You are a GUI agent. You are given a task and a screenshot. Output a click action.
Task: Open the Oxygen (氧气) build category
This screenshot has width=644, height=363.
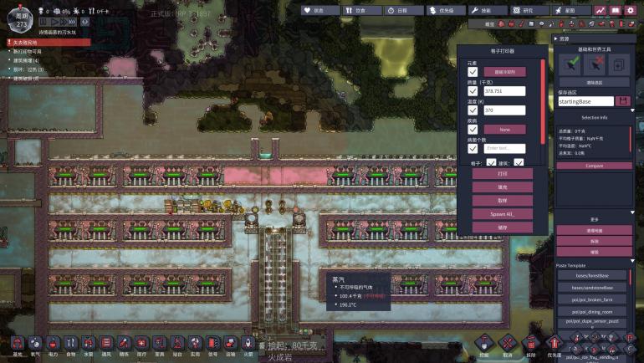tap(35, 344)
